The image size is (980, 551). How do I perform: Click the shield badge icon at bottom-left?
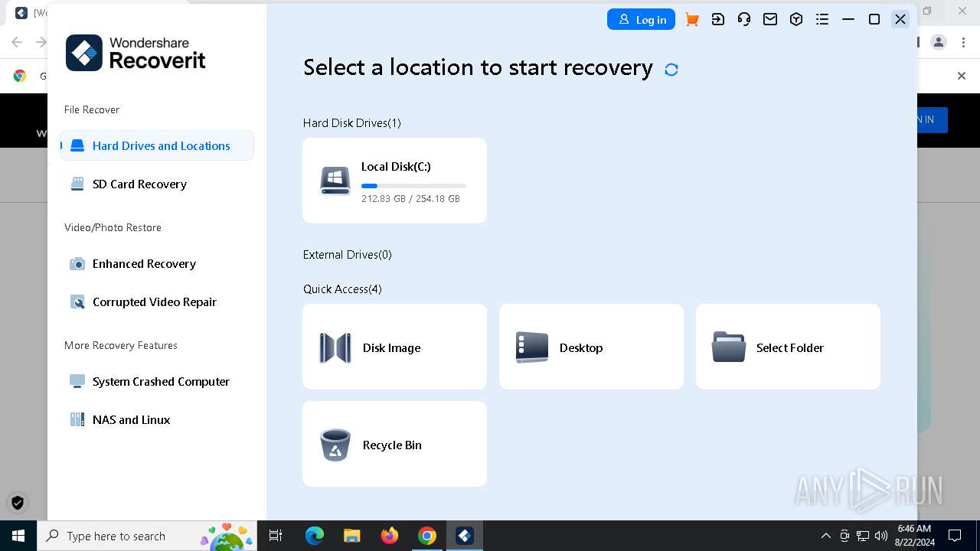pos(18,503)
